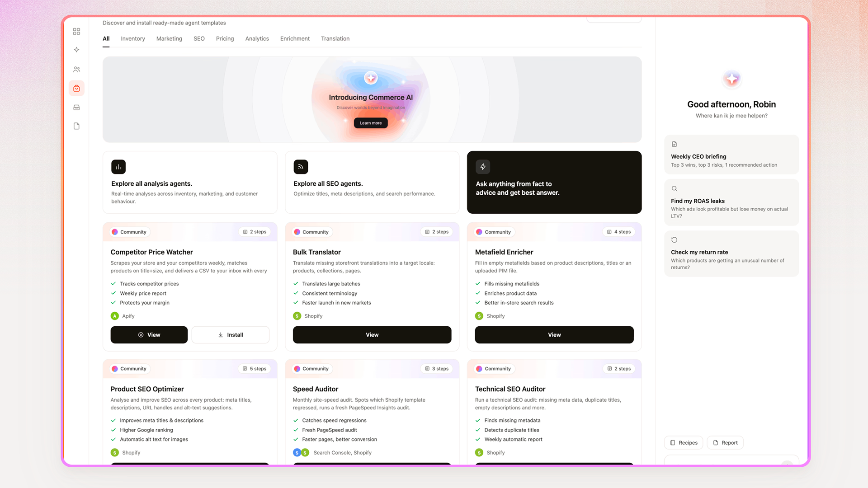This screenshot has width=868, height=488.
Task: Click the Shopify logo in Bulk Translator card
Action: (x=297, y=316)
